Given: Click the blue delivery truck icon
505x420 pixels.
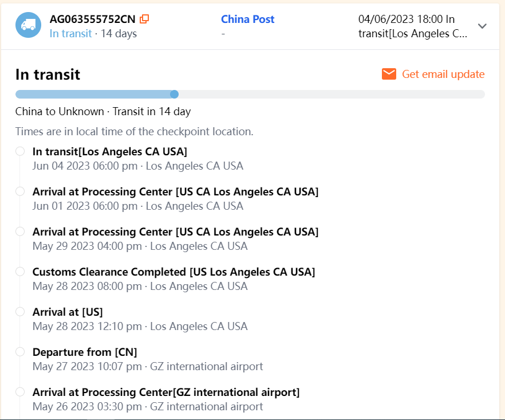Looking at the screenshot, I should pos(28,25).
